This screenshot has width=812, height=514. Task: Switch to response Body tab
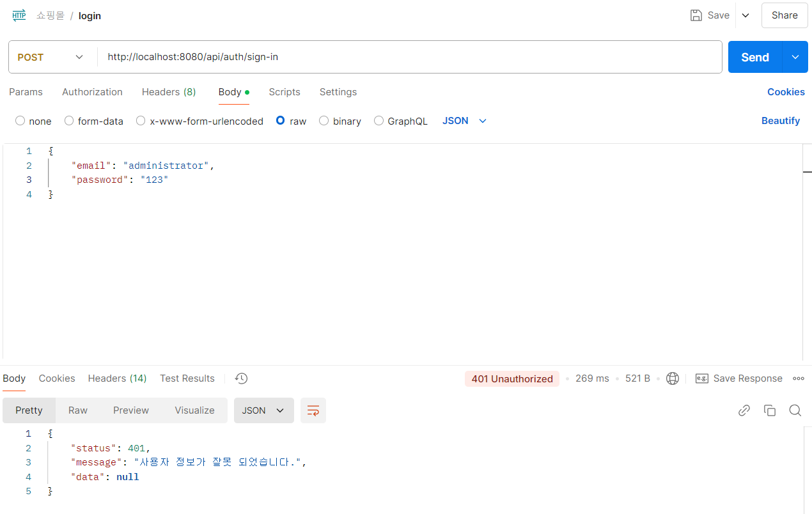14,378
